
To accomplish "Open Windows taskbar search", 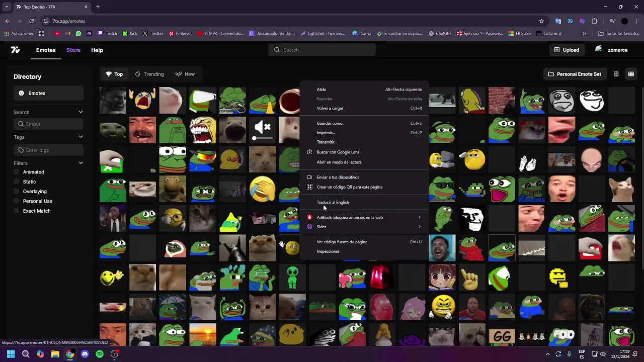I will pyautogui.click(x=26, y=354).
